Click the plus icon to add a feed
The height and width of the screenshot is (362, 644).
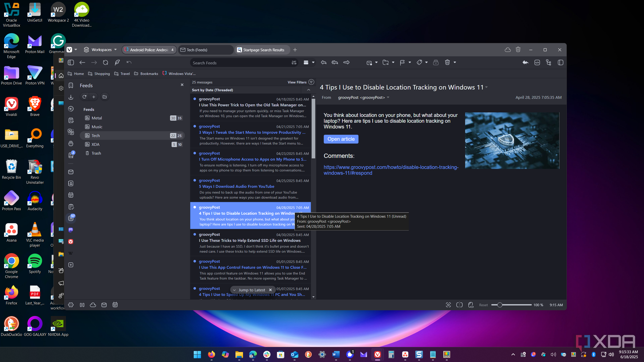(94, 97)
